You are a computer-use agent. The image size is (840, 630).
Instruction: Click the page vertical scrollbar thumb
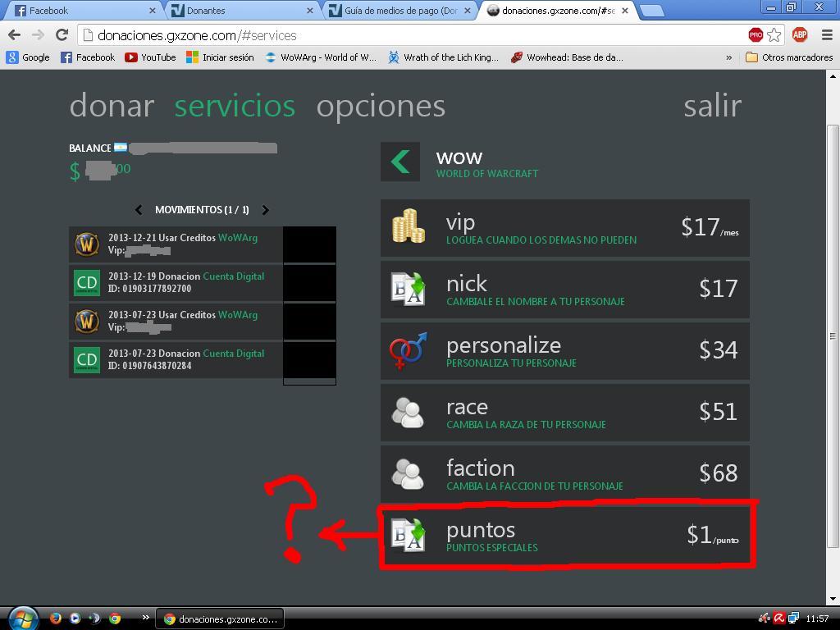point(833,336)
